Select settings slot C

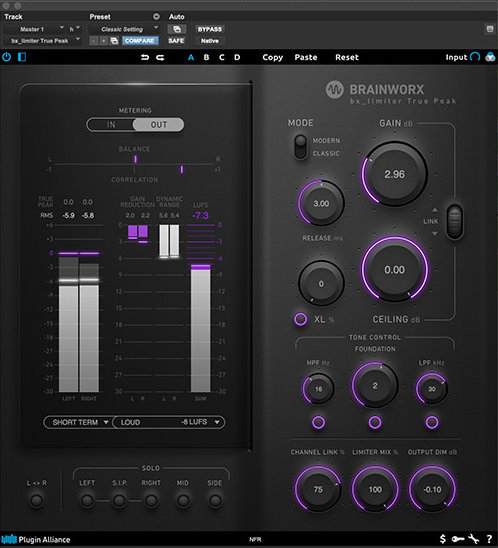point(222,57)
